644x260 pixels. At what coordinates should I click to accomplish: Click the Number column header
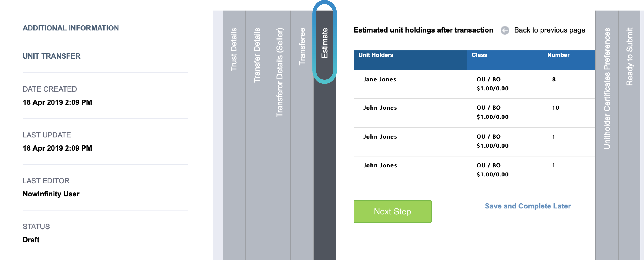[x=558, y=55]
